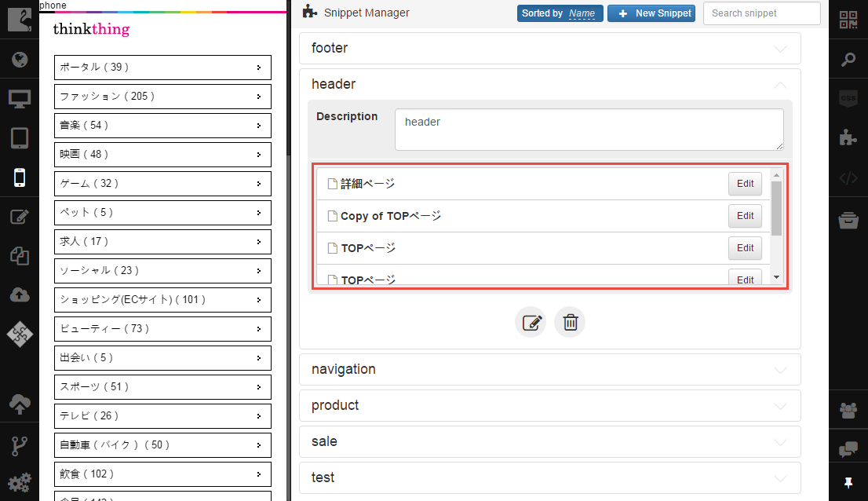
Task: Click the Search snippet field
Action: (x=762, y=13)
